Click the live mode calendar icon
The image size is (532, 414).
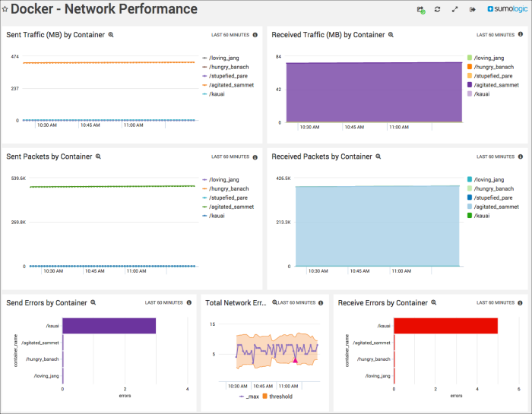point(420,10)
